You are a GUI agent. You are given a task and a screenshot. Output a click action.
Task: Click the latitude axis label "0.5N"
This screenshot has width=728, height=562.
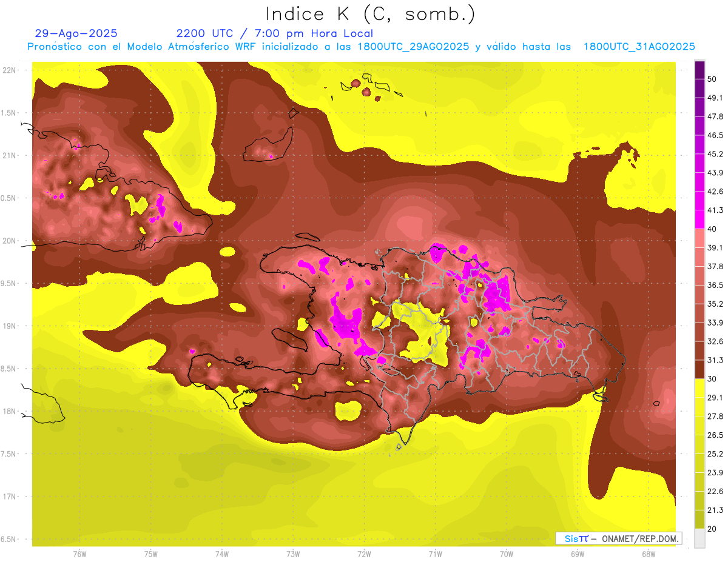pyautogui.click(x=9, y=198)
